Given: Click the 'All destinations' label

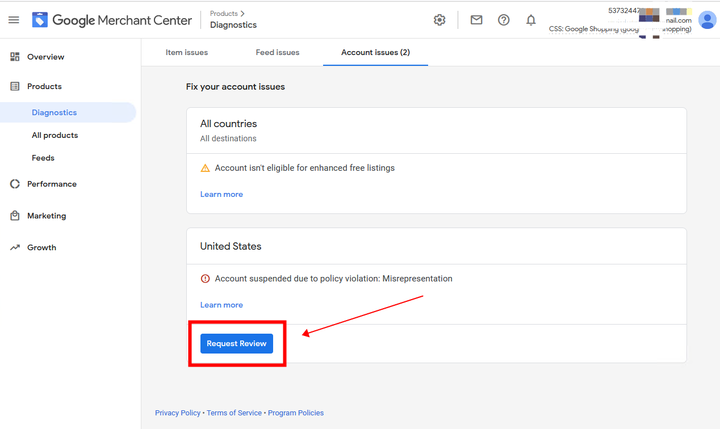Looking at the screenshot, I should tap(228, 138).
